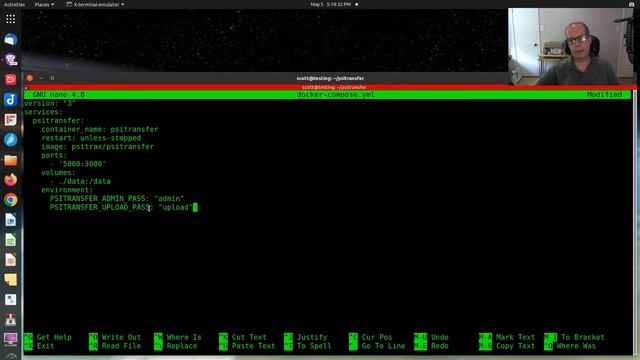Click the 'Mark Text' nano shortcut
640x360 pixels.
[516, 337]
